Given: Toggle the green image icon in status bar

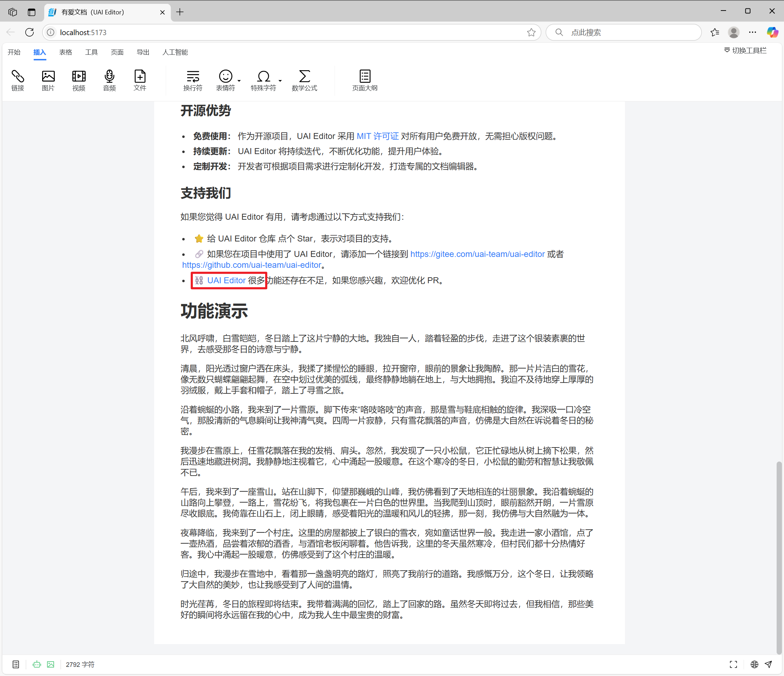Looking at the screenshot, I should coord(51,664).
